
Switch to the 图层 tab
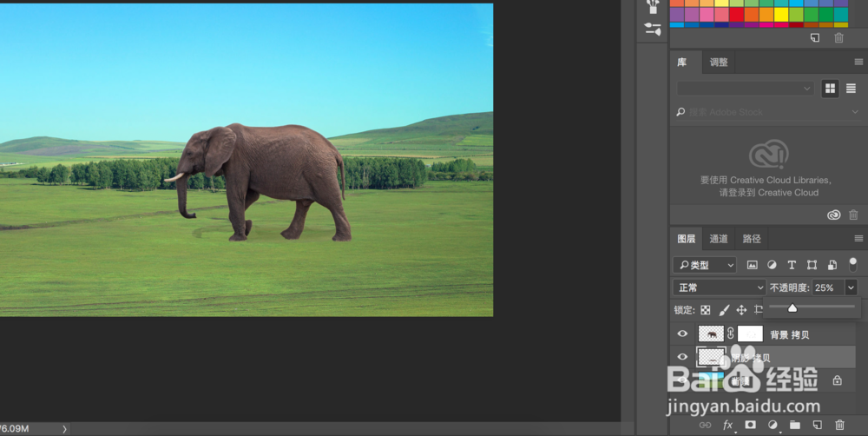(x=686, y=239)
